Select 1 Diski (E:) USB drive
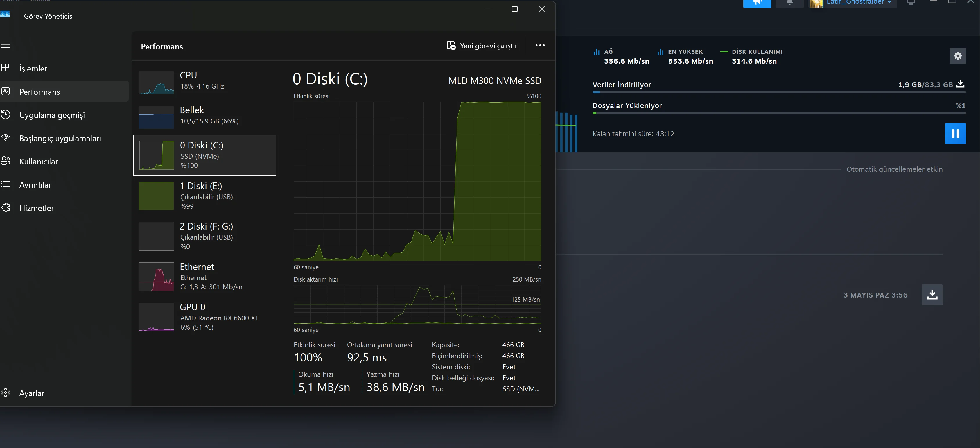 pos(204,196)
